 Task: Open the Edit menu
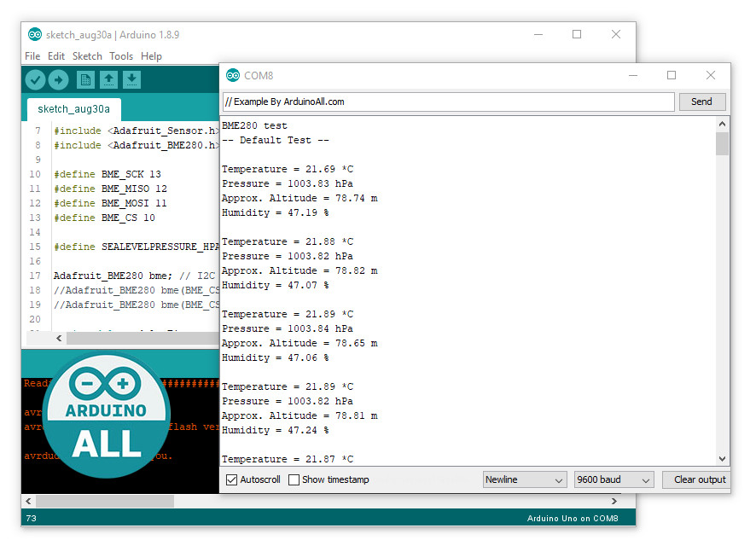tap(56, 56)
